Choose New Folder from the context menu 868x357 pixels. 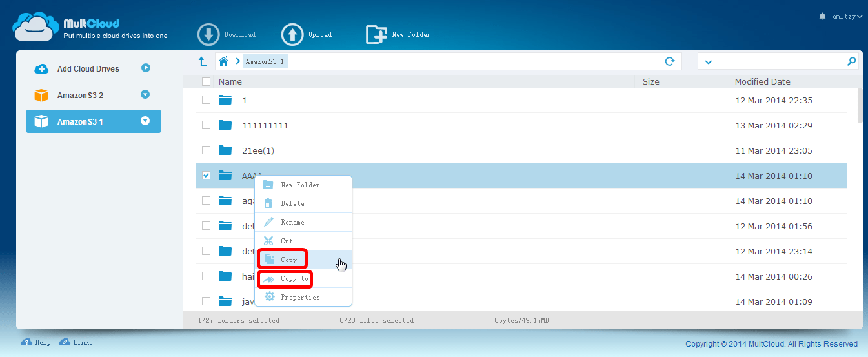click(x=303, y=185)
